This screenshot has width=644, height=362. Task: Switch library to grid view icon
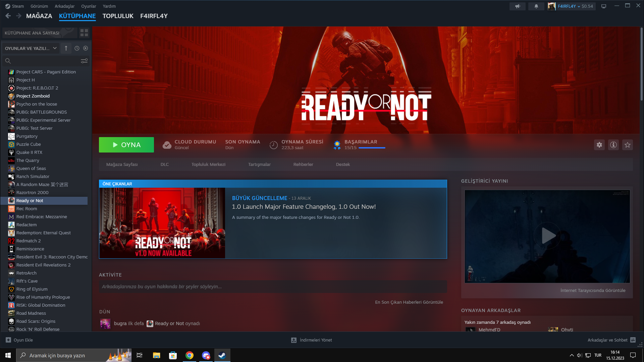click(84, 33)
